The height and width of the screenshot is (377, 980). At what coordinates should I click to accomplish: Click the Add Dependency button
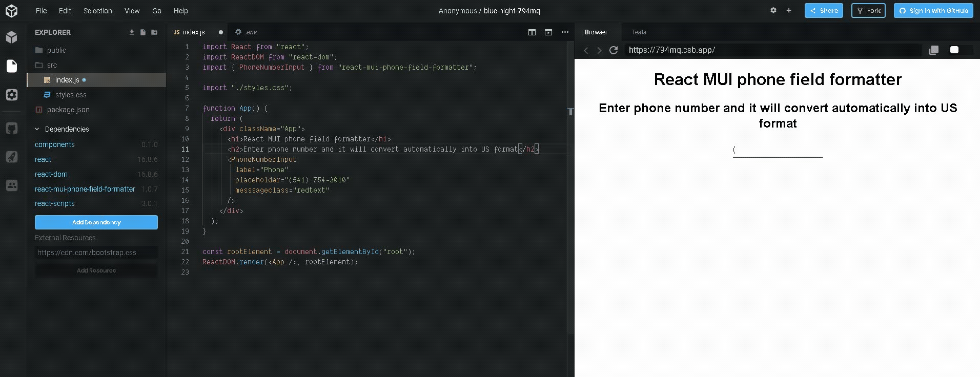pos(96,222)
